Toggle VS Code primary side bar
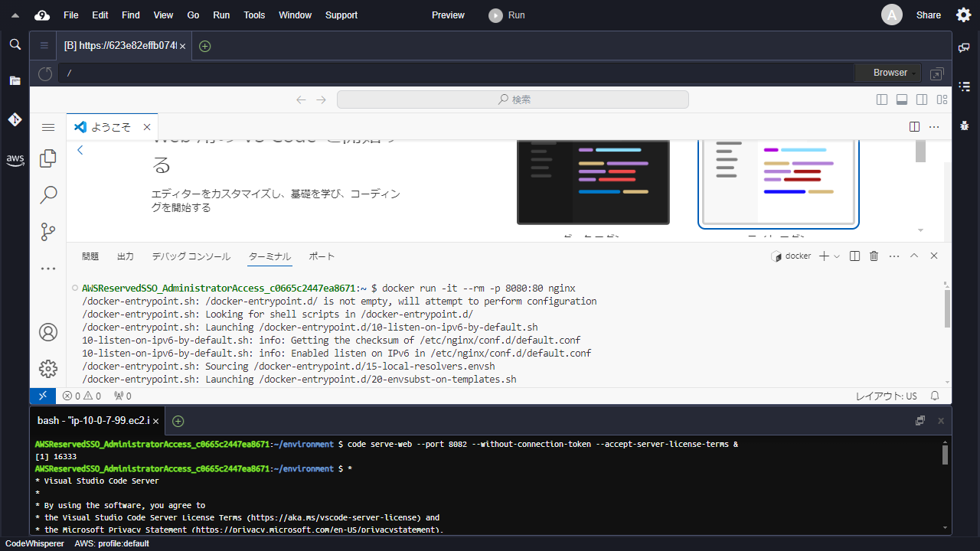Image resolution: width=980 pixels, height=551 pixels. coord(882,99)
